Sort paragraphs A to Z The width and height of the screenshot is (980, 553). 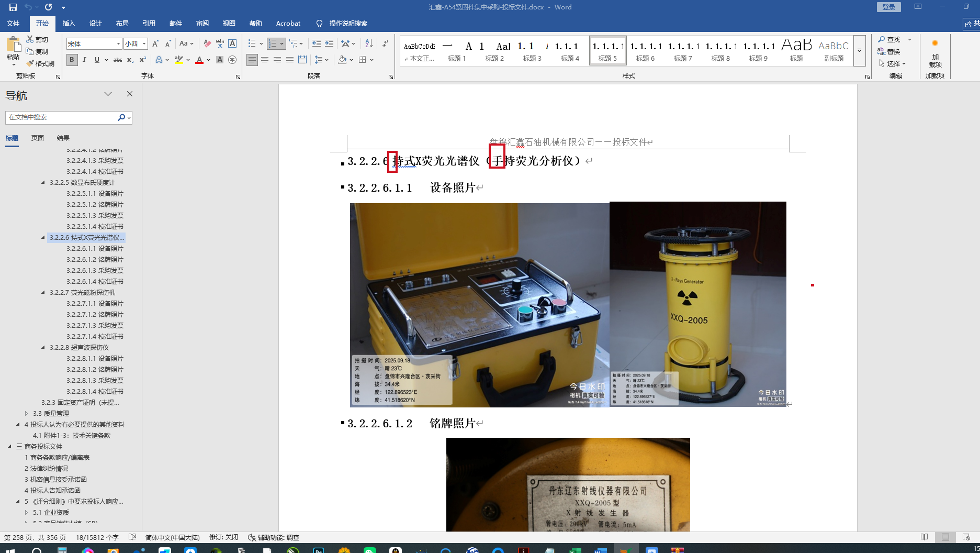(x=369, y=43)
